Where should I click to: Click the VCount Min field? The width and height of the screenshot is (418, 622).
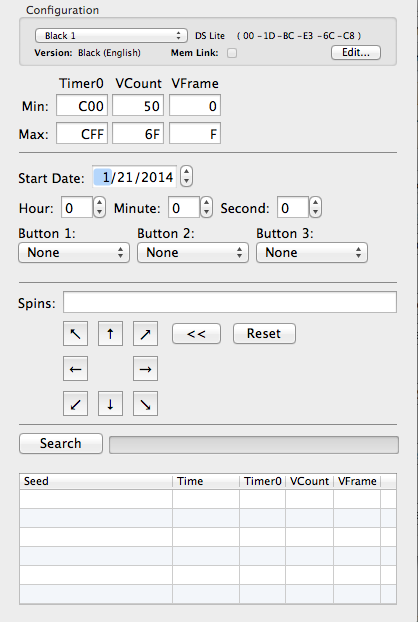138,106
